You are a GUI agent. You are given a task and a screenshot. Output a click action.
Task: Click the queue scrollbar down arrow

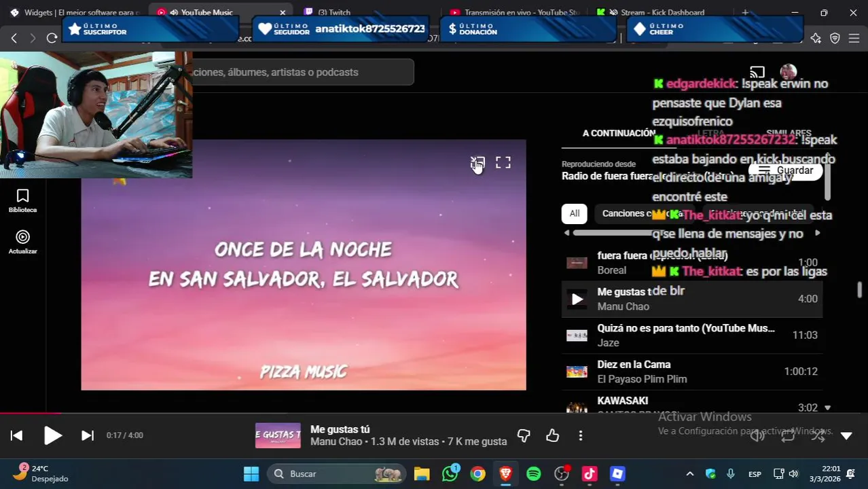[827, 407]
